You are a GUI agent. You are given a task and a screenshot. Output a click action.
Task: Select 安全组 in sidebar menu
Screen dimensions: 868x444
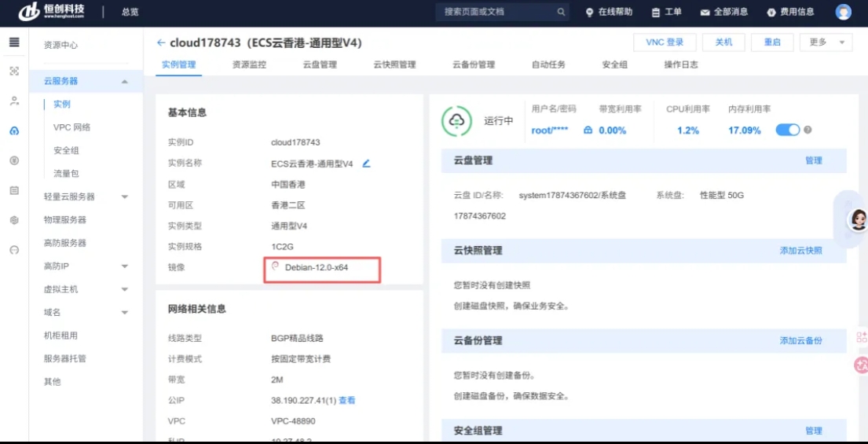[x=67, y=151]
